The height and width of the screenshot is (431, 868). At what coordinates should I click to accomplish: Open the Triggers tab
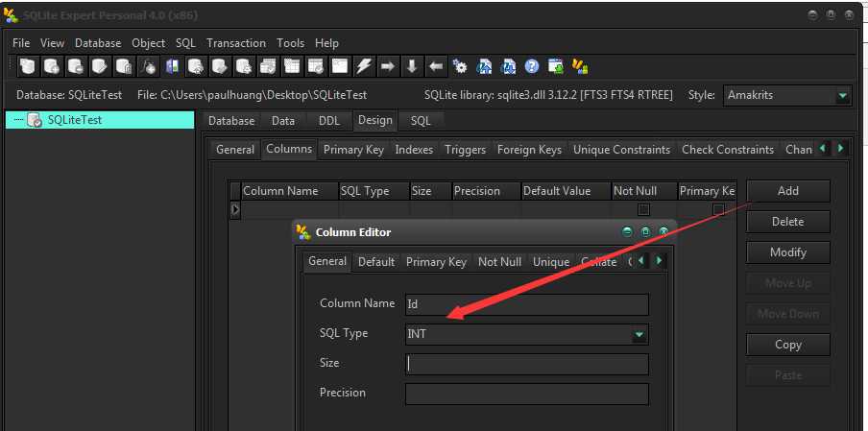click(x=465, y=150)
